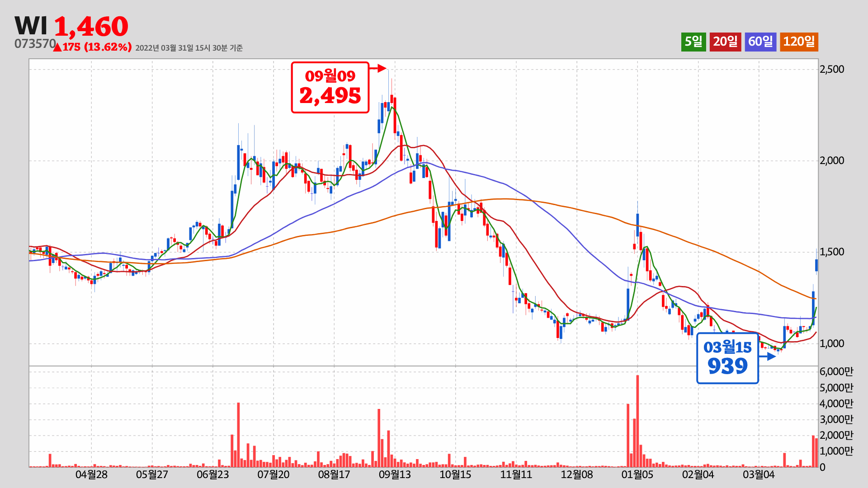Click the 07월20 date label
The width and height of the screenshot is (868, 488).
[x=274, y=474]
